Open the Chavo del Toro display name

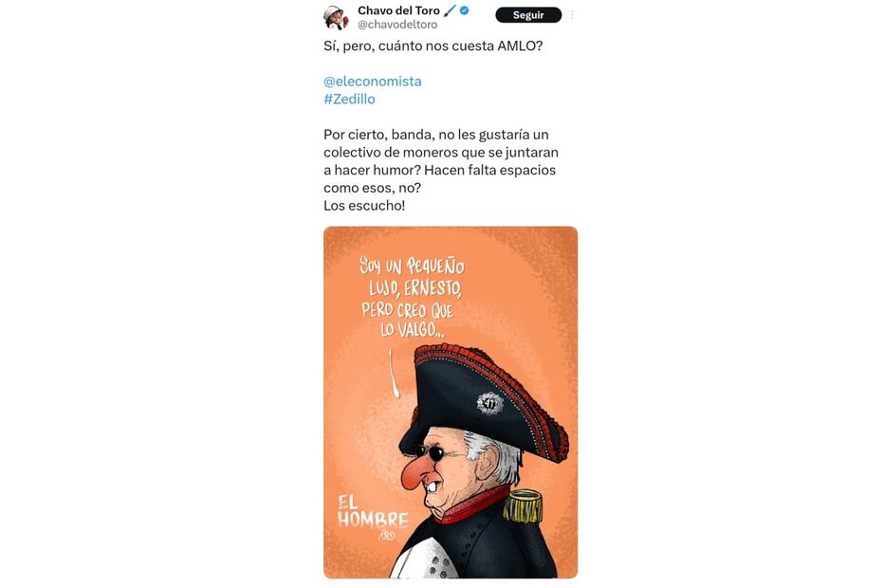(398, 10)
